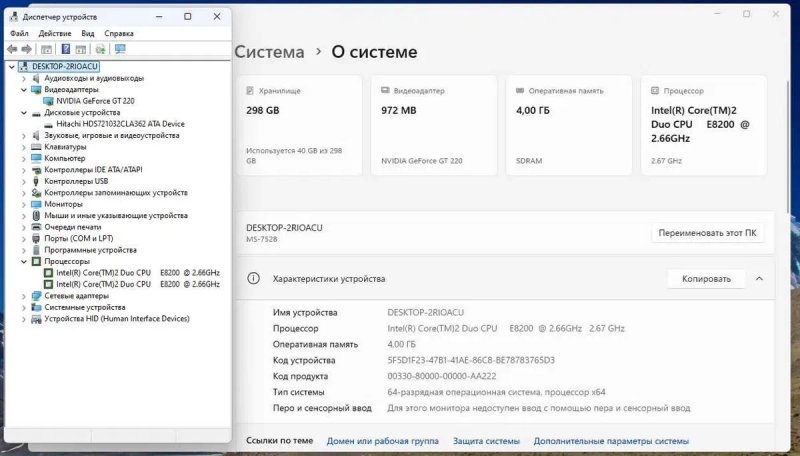Expand Звуковые, игровые и видеоустройства node

(x=23, y=136)
